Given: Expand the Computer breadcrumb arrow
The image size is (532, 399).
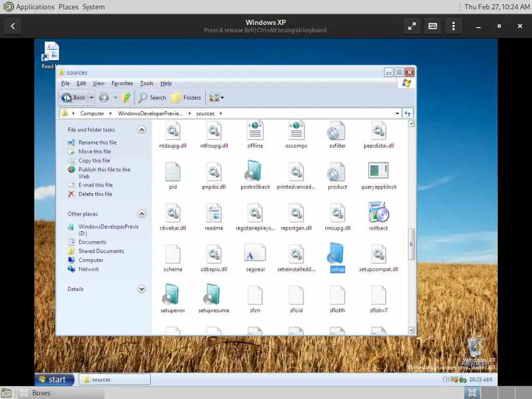Looking at the screenshot, I should coord(111,113).
